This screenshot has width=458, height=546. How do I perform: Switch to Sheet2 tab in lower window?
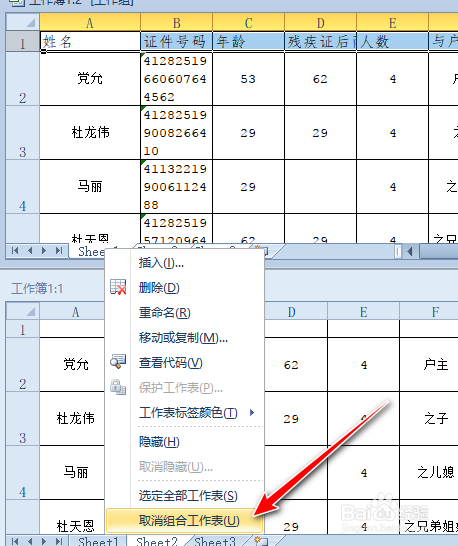coord(157,541)
